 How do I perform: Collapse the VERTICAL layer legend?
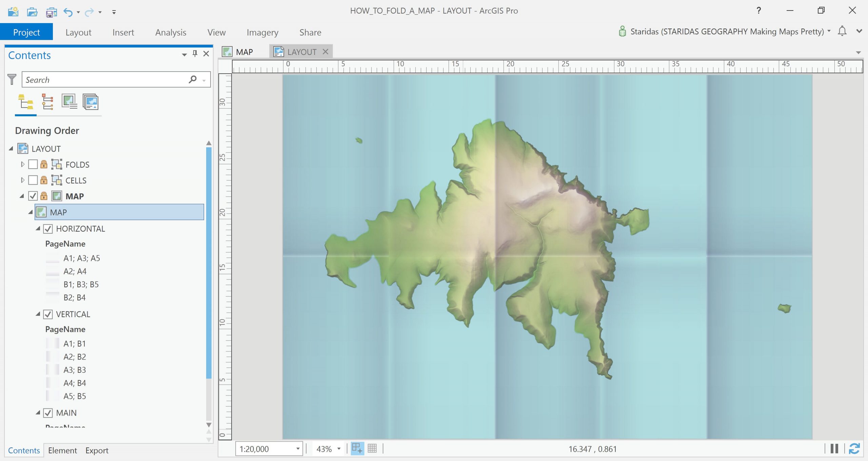pyautogui.click(x=38, y=314)
